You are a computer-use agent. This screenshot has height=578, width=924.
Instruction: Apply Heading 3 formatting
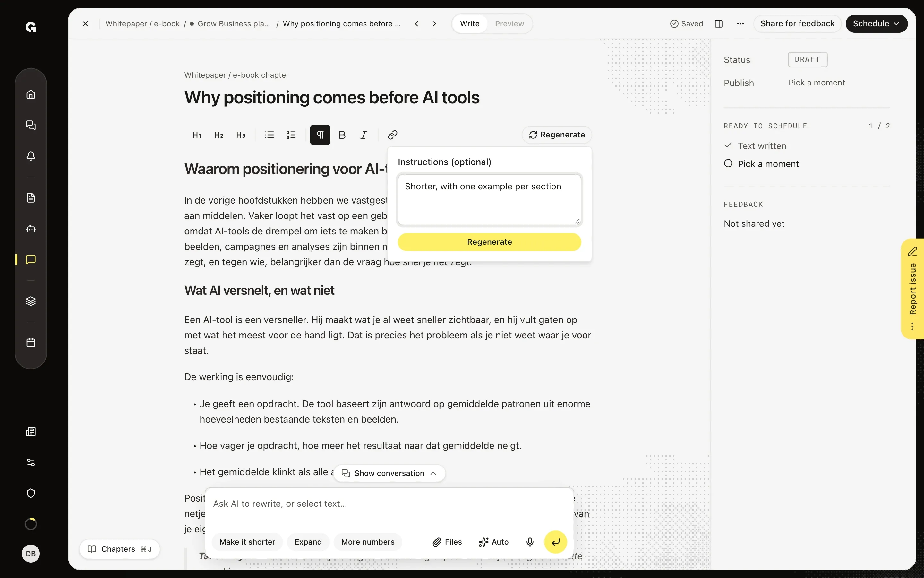[241, 135]
